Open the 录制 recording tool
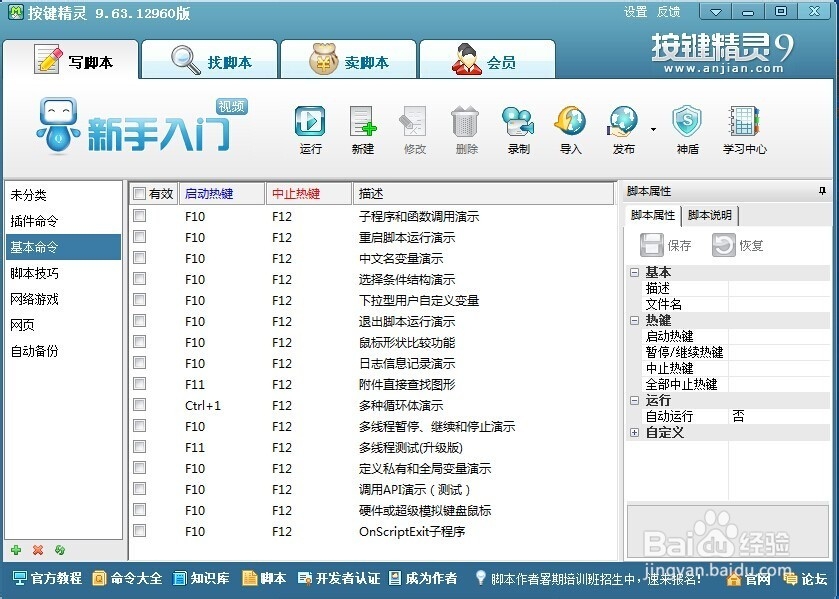The image size is (839, 599). (x=518, y=128)
